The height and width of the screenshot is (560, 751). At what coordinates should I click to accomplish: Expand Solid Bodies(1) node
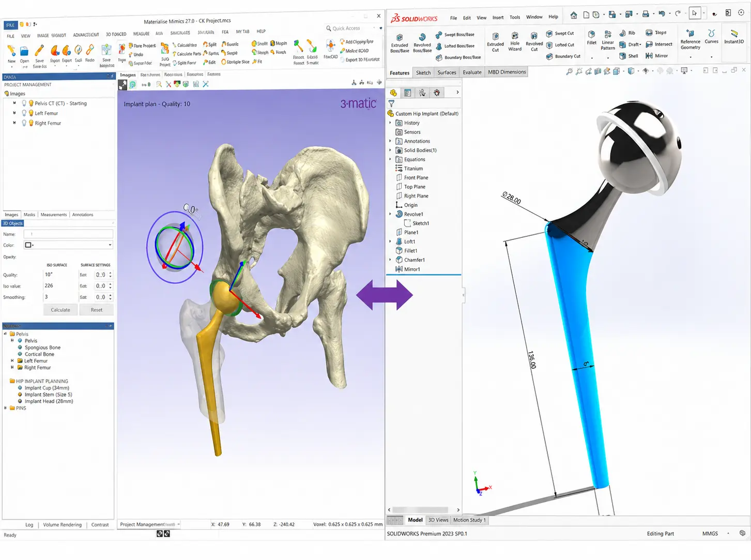click(x=390, y=150)
